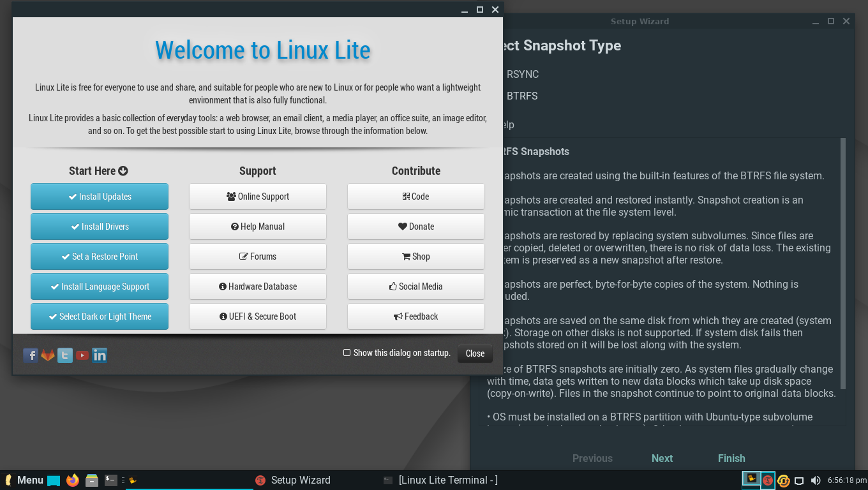Click the update notifier tray icon

(x=783, y=480)
